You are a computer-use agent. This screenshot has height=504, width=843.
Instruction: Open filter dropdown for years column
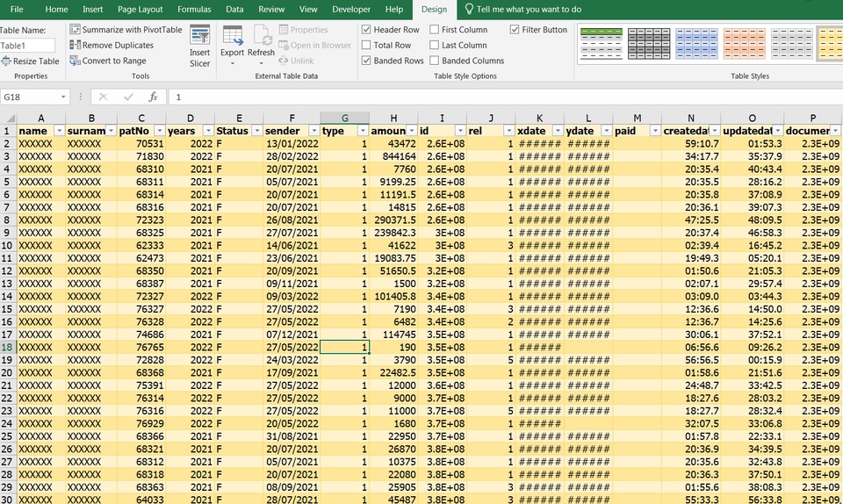208,131
